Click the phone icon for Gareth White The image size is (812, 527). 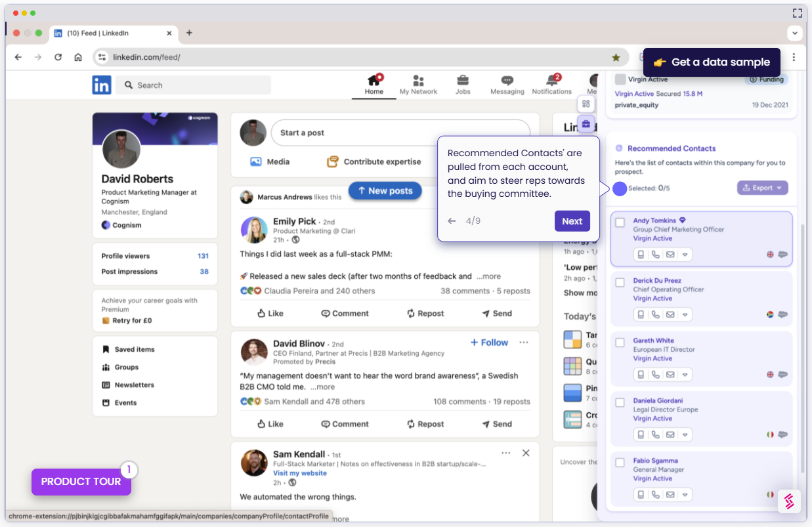point(655,375)
